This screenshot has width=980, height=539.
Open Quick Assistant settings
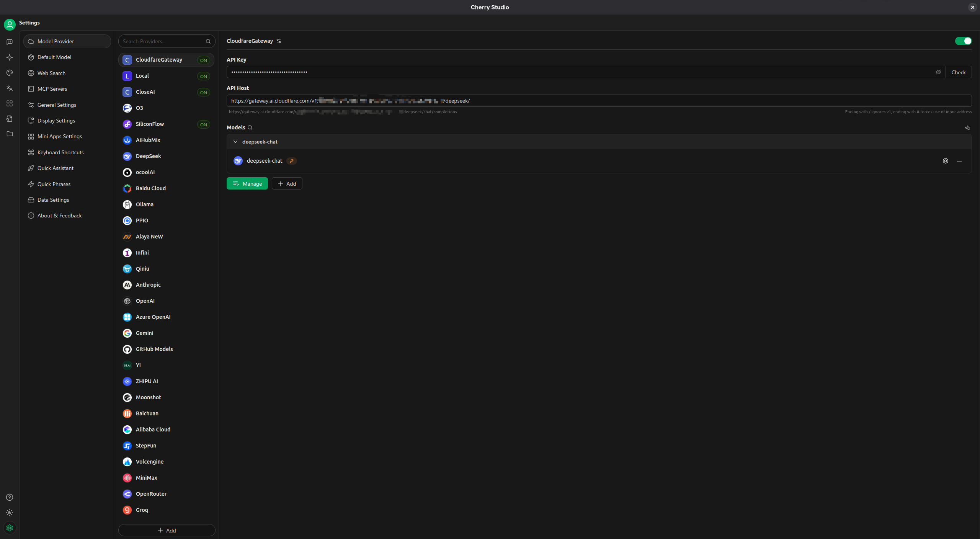pyautogui.click(x=67, y=168)
